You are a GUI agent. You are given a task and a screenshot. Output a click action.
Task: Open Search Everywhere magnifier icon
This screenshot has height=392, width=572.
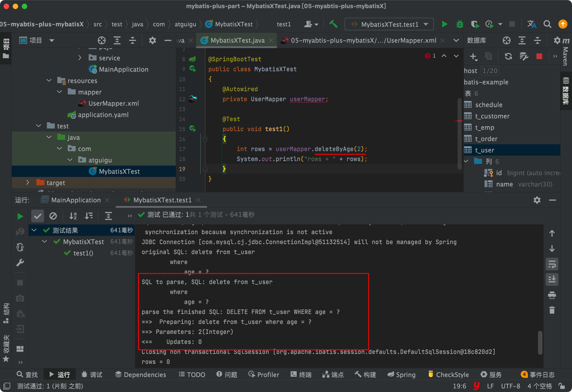[547, 24]
